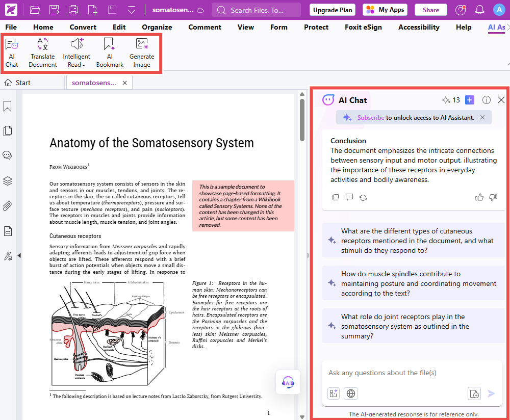The height and width of the screenshot is (420, 510).
Task: Open the Layers panel in sidebar
Action: 8,181
